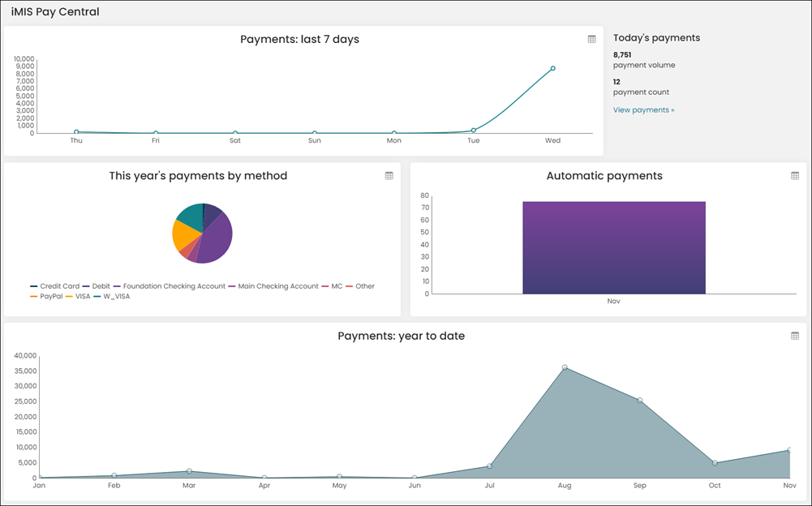Open table view for Payments last 7 days
Screen dimensions: 812x506
pyautogui.click(x=592, y=40)
